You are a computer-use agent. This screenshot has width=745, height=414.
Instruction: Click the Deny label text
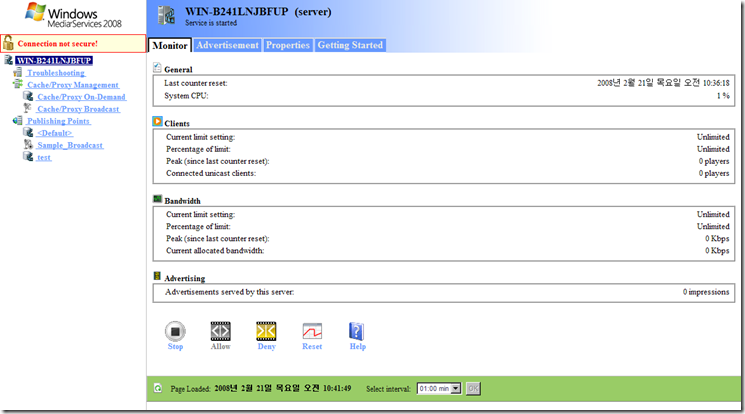pyautogui.click(x=267, y=347)
